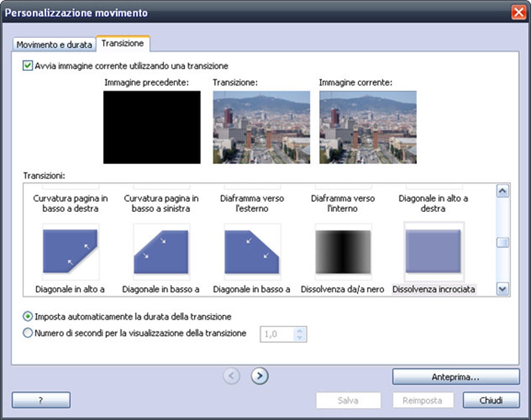This screenshot has height=420, width=531.
Task: Choose the third diagonal transition icon with down-left arrows
Action: [x=252, y=251]
